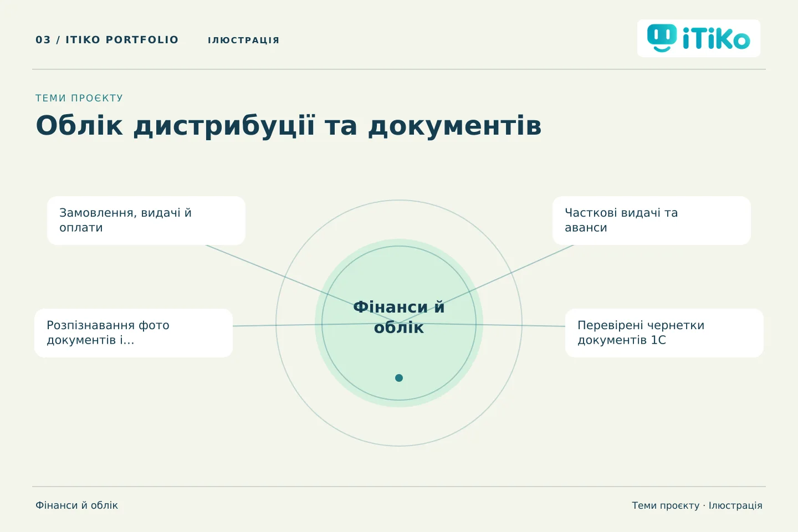Image resolution: width=798 pixels, height=532 pixels.
Task: Click the footer text "Теми проєкту · Ілюстрація"
Action: pos(697,505)
